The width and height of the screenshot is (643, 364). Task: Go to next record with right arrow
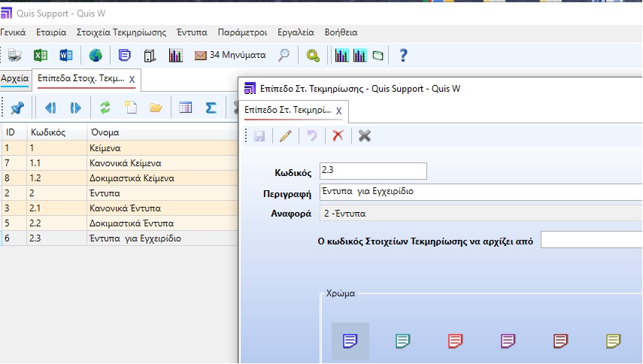(75, 108)
